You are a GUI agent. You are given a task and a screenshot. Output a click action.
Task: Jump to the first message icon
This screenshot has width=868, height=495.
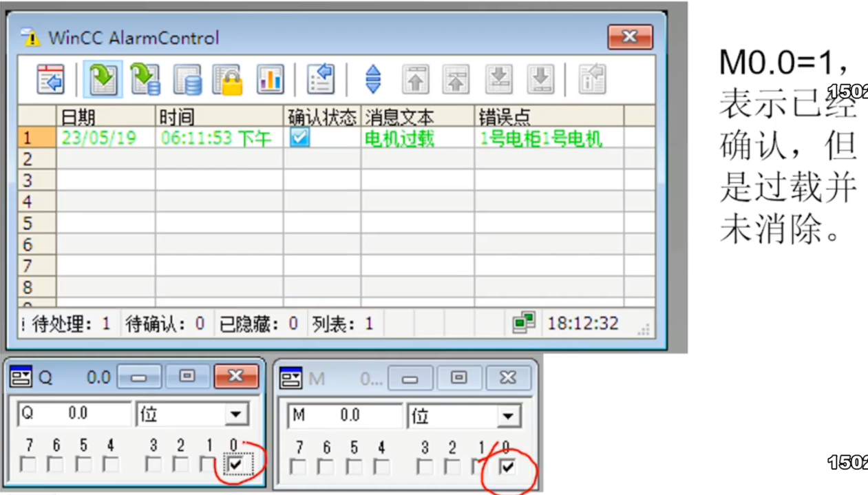[416, 79]
